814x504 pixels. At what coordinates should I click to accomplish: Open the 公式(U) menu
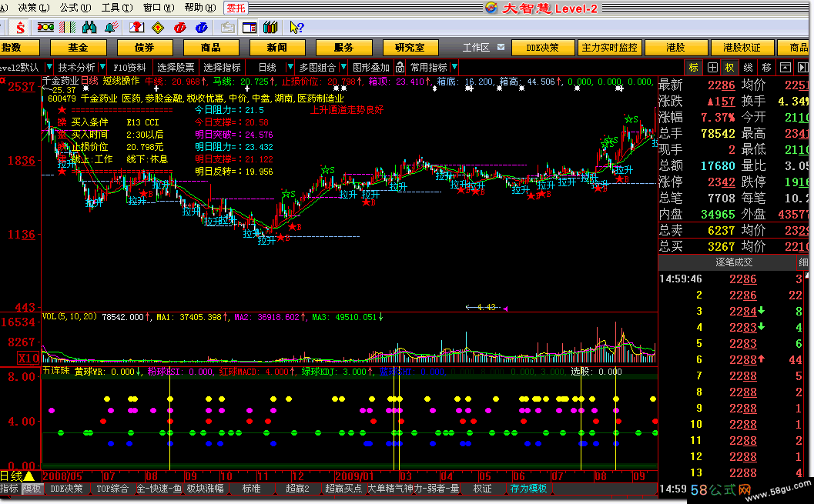(75, 8)
